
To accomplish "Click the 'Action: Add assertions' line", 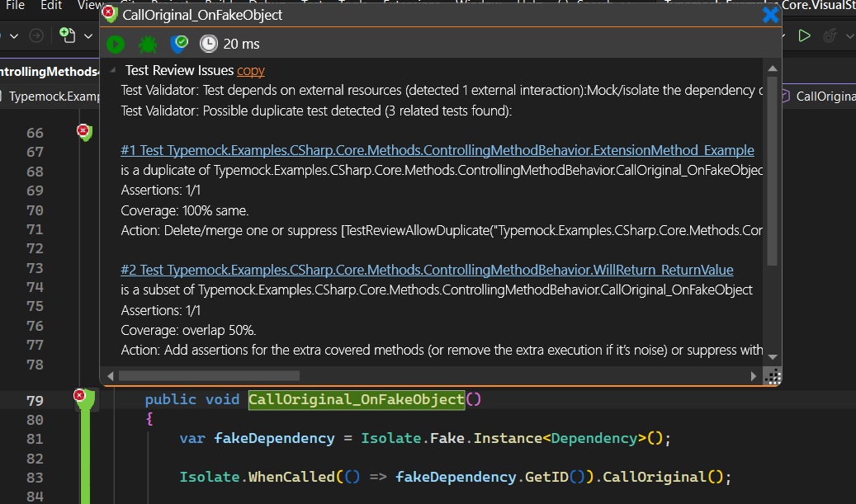I will tap(442, 350).
